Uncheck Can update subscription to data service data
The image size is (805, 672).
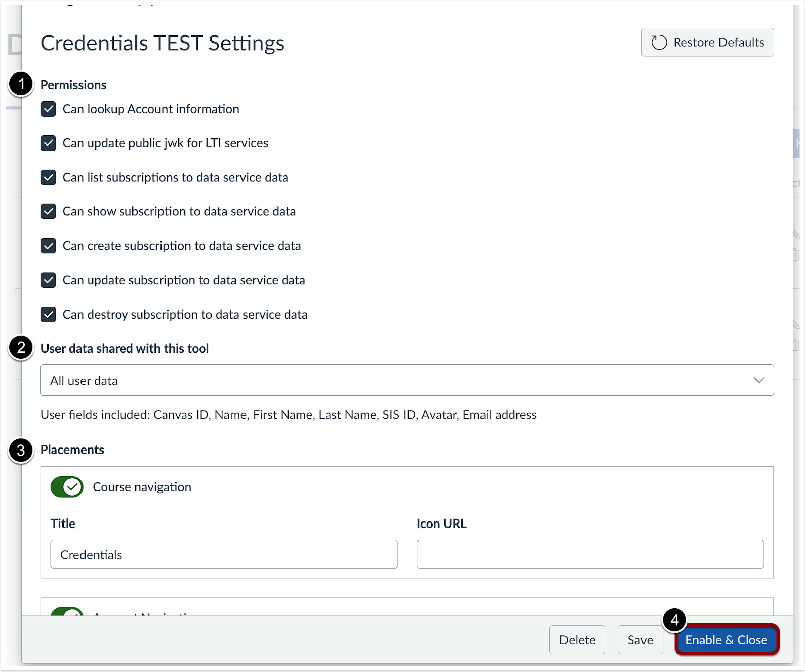48,280
